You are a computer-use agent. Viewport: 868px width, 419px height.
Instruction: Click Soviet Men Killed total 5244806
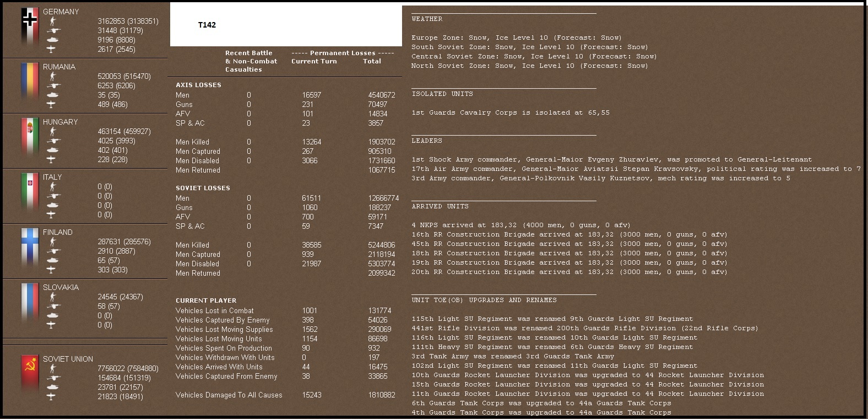(382, 245)
